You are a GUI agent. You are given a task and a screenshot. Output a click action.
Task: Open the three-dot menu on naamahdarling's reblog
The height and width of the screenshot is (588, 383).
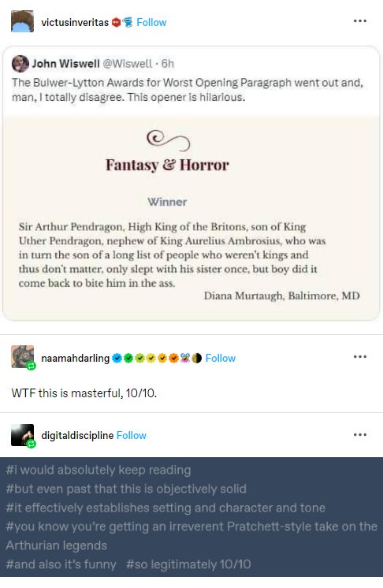(360, 356)
